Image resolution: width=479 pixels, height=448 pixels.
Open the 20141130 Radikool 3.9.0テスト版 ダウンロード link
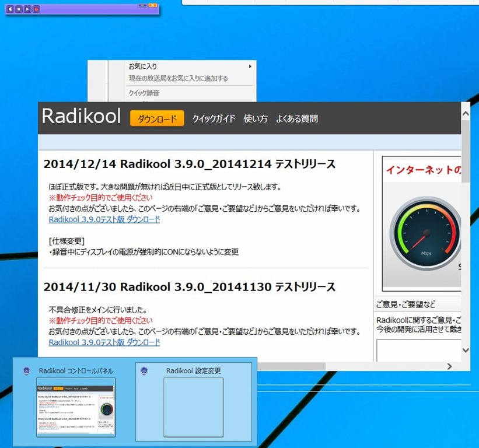click(104, 342)
